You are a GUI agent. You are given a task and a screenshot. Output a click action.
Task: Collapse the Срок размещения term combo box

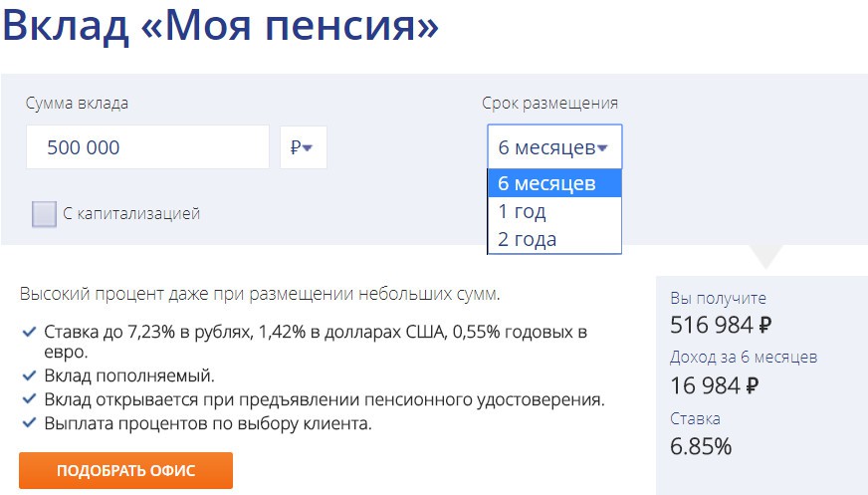(x=553, y=147)
